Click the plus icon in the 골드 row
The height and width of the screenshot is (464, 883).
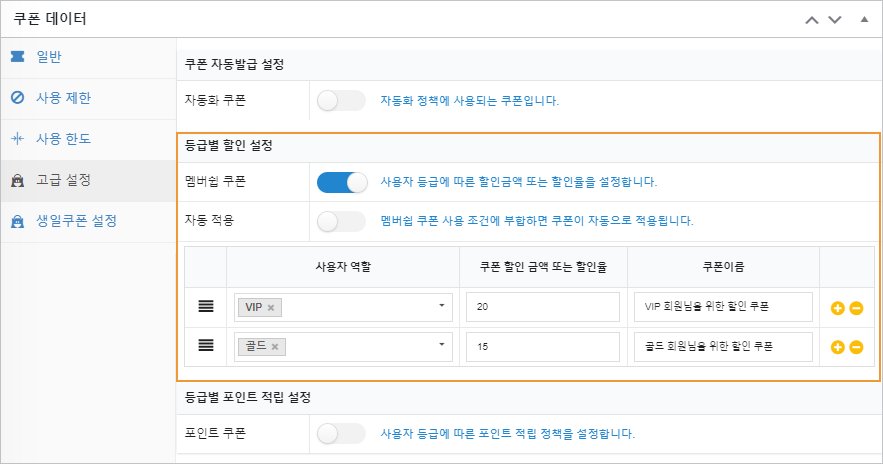coord(837,347)
